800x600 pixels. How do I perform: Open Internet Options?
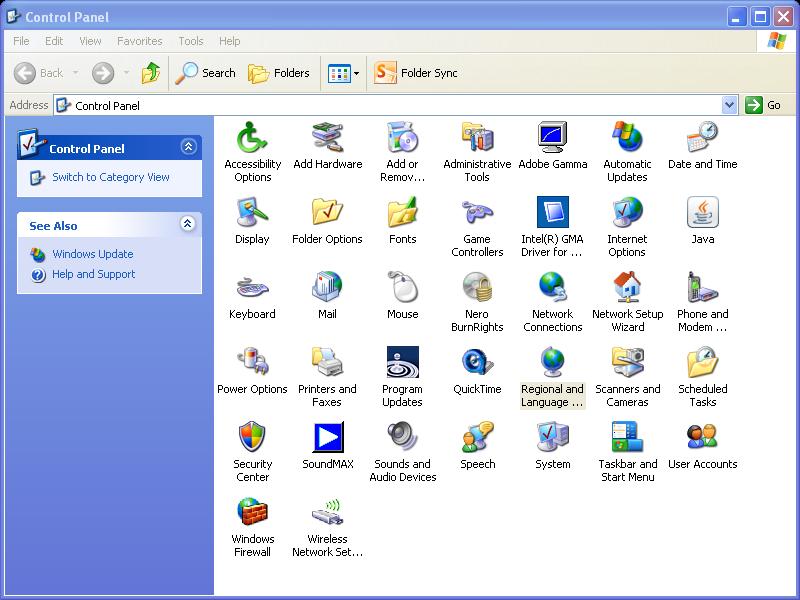point(627,227)
